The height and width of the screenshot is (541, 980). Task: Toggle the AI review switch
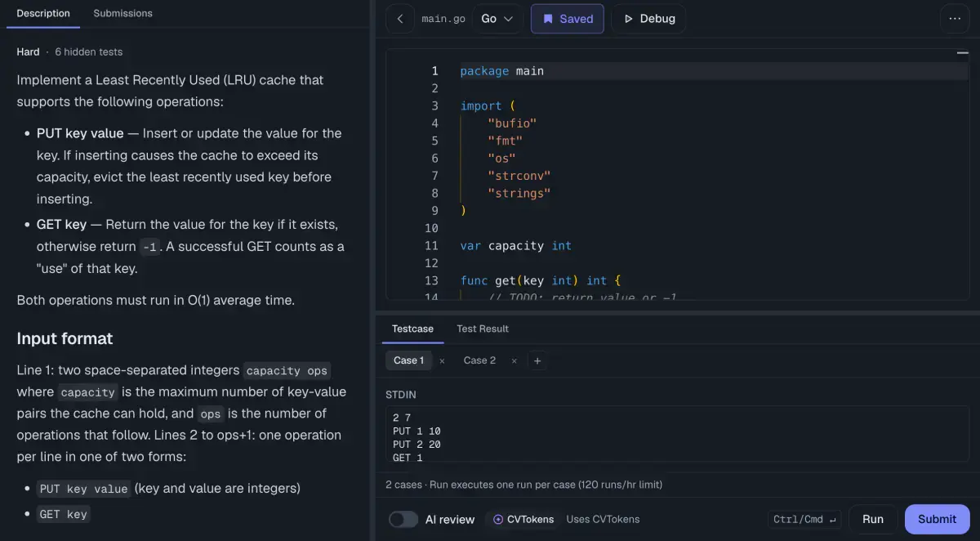(x=403, y=520)
